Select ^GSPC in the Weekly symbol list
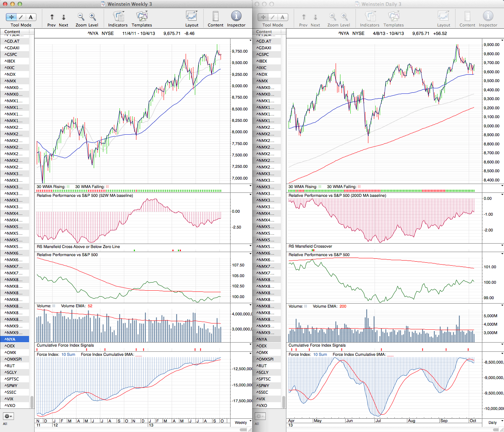The height and width of the screenshot is (432, 504). [x=11, y=54]
